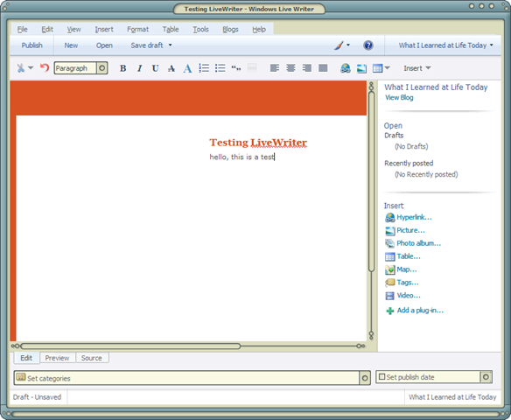The height and width of the screenshot is (420, 511).
Task: Switch to the Preview tab
Action: tap(58, 358)
